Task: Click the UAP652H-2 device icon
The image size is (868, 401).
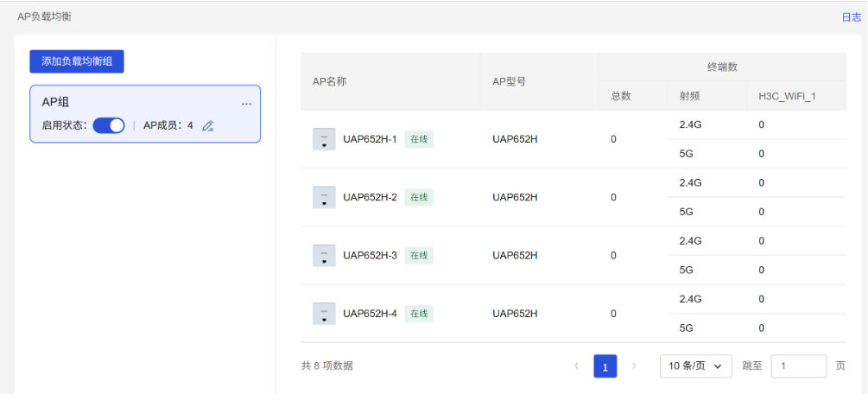Action: tap(324, 197)
